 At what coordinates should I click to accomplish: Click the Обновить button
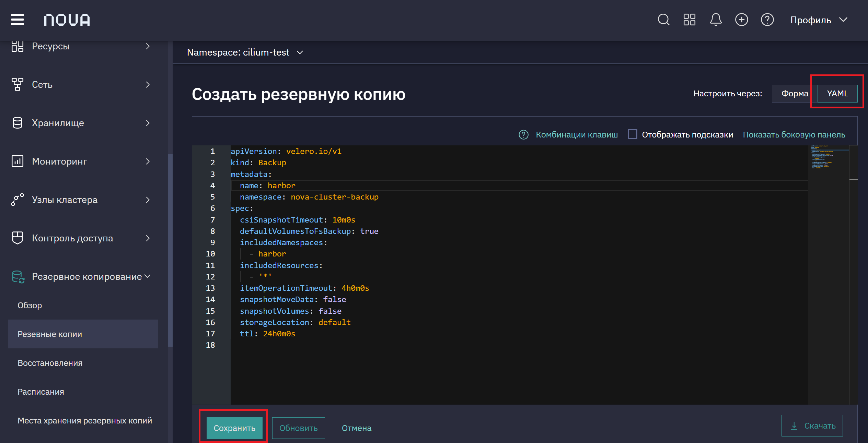298,428
